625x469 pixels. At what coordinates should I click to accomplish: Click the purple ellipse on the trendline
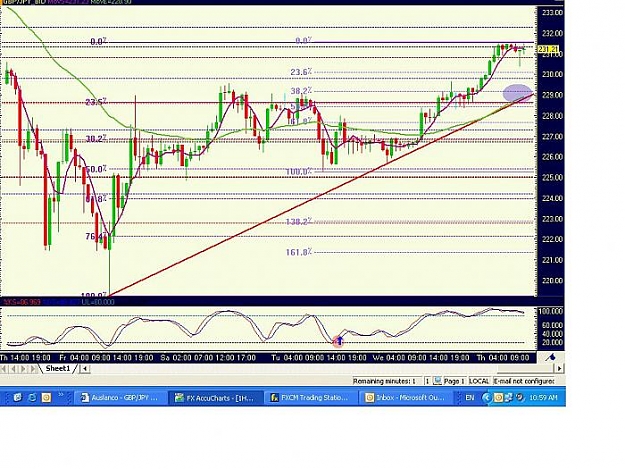click(x=517, y=93)
